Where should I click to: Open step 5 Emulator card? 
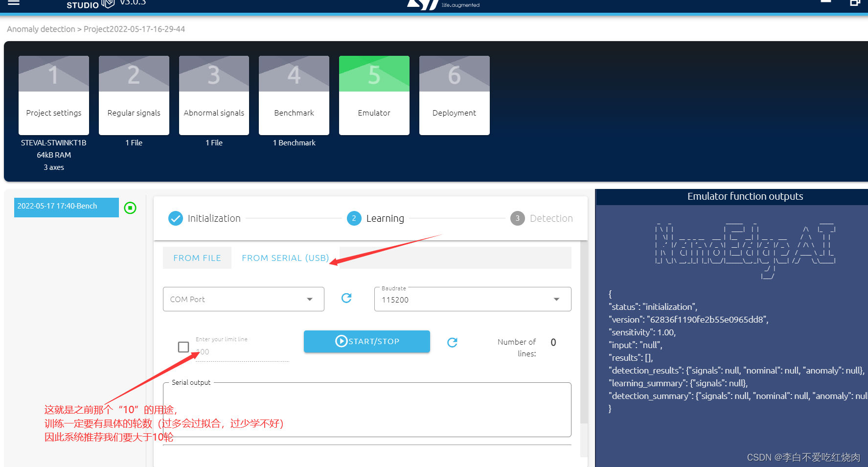click(x=374, y=95)
